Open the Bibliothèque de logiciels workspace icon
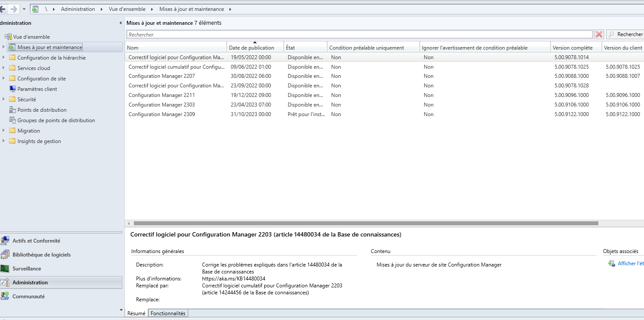Image resolution: width=644 pixels, height=320 pixels. point(5,255)
